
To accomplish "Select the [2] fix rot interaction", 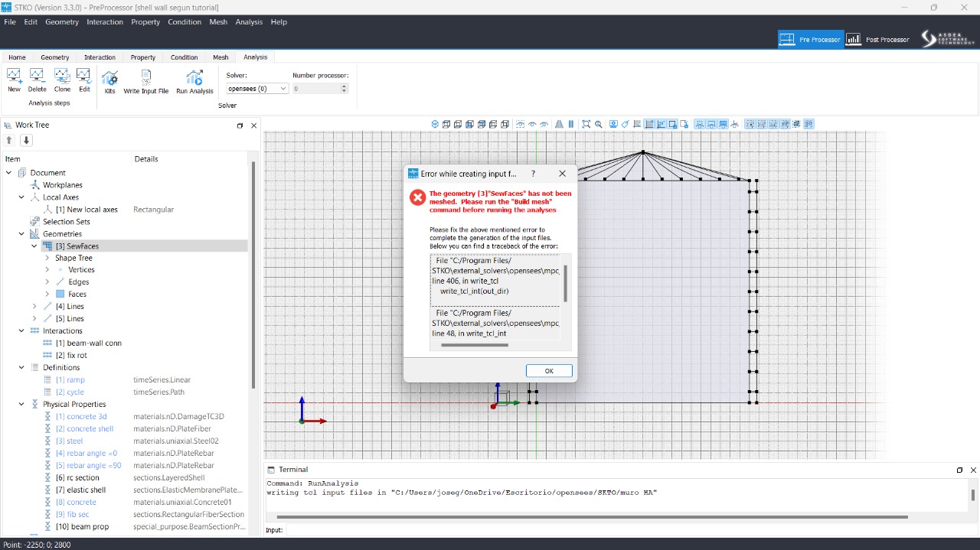I will [x=72, y=356].
